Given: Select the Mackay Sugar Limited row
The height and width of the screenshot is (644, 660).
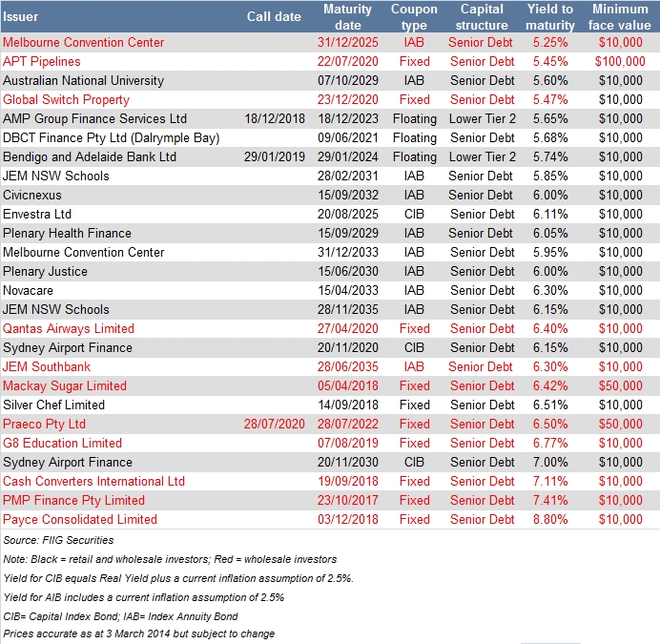Looking at the screenshot, I should (65, 385).
